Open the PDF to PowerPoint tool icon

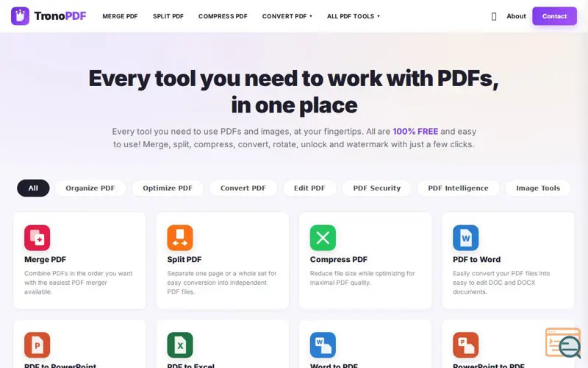point(37,344)
